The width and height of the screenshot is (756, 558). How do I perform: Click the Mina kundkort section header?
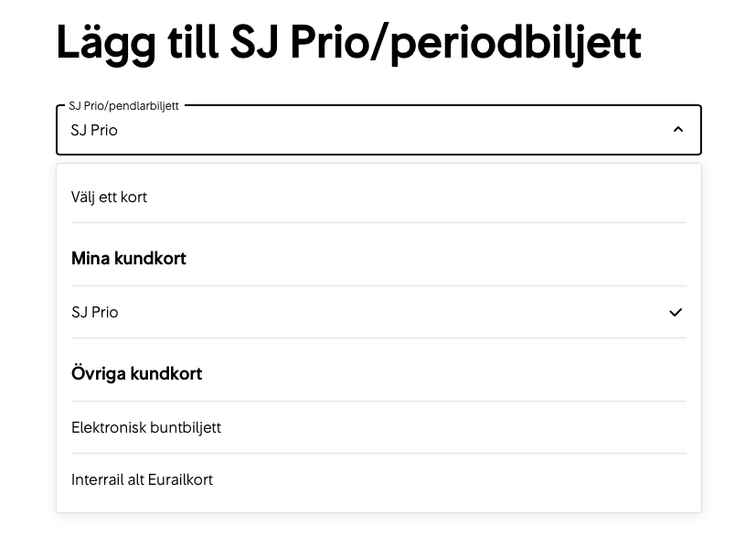(x=129, y=258)
